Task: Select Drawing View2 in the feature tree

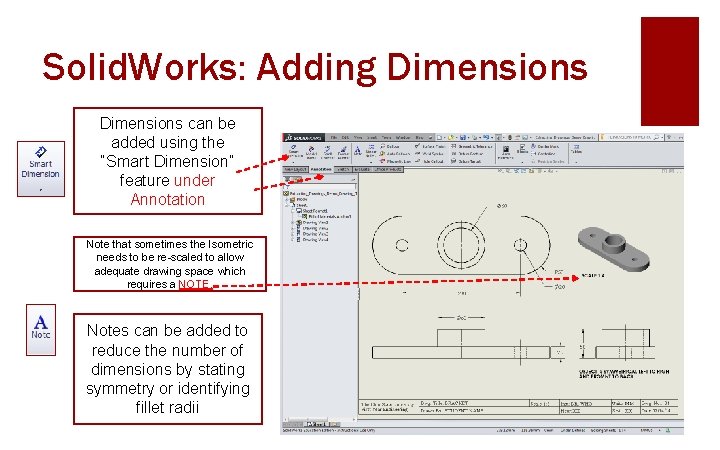Action: (x=312, y=234)
